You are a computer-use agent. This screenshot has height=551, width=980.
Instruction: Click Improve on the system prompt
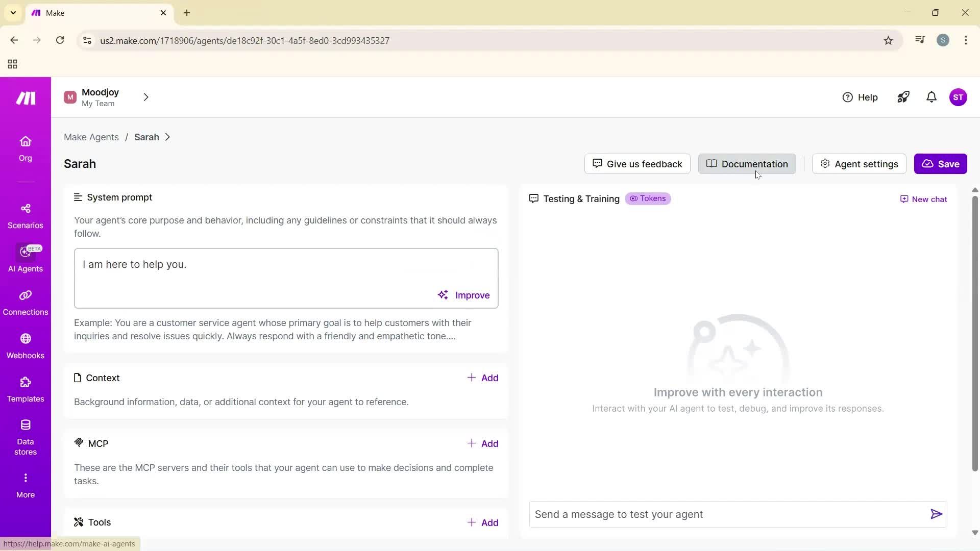[x=463, y=295]
